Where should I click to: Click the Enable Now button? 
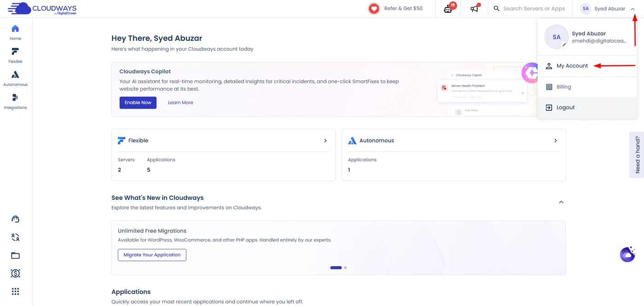(138, 102)
